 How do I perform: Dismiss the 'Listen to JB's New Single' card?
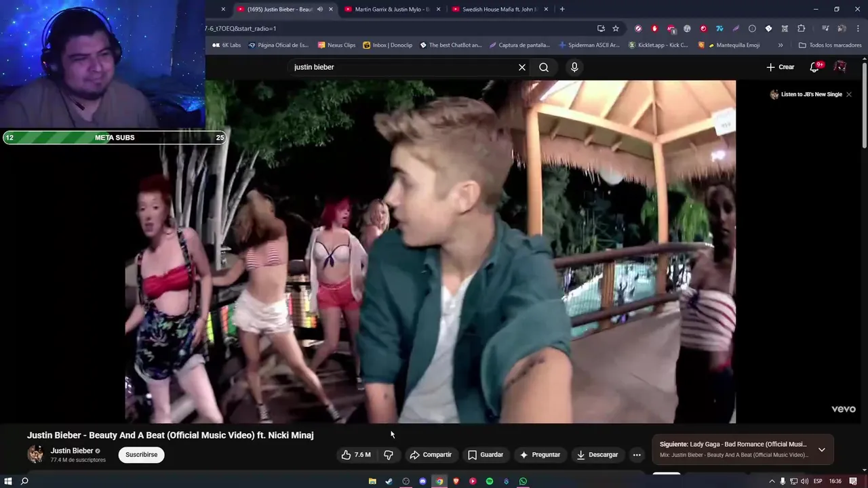click(x=849, y=94)
